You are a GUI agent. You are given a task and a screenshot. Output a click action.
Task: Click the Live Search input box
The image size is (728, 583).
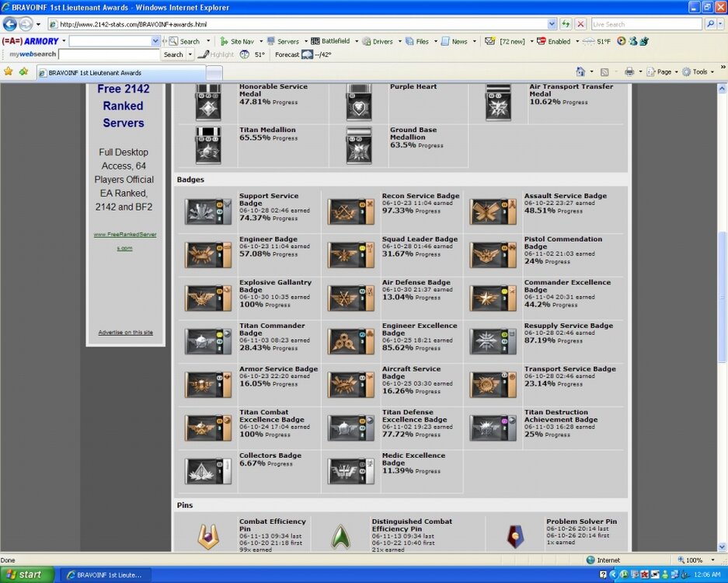pos(646,24)
